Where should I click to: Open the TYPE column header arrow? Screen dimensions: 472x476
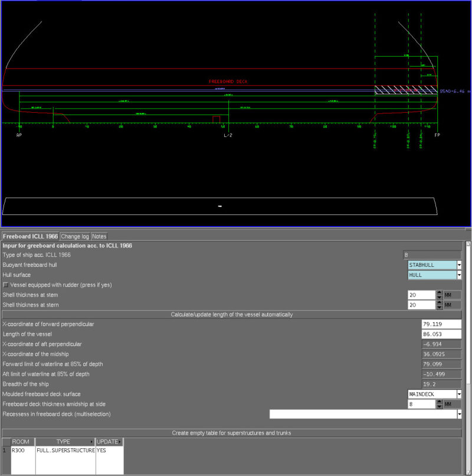click(x=91, y=442)
